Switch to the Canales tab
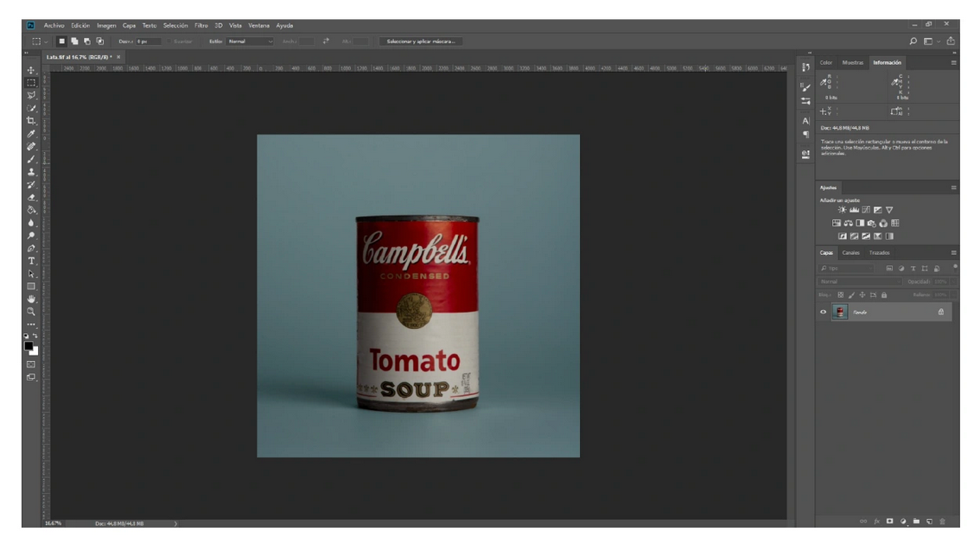The image size is (980, 551). [850, 253]
